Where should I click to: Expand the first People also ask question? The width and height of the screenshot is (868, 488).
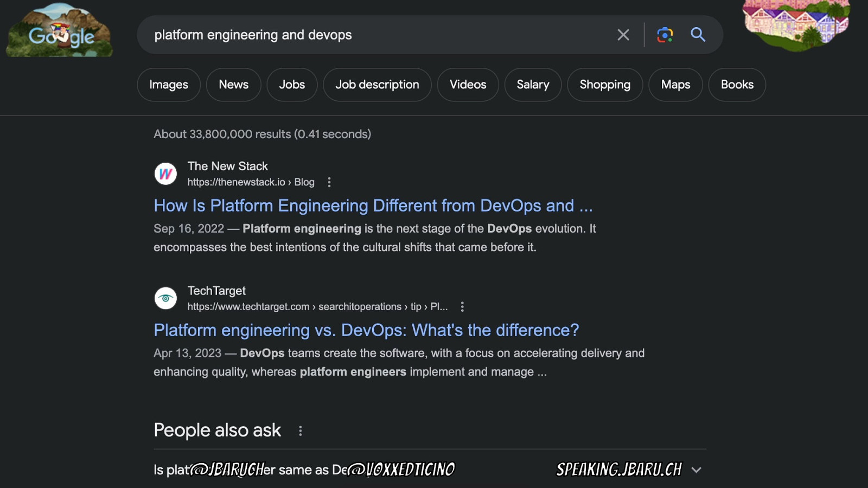[x=430, y=470]
